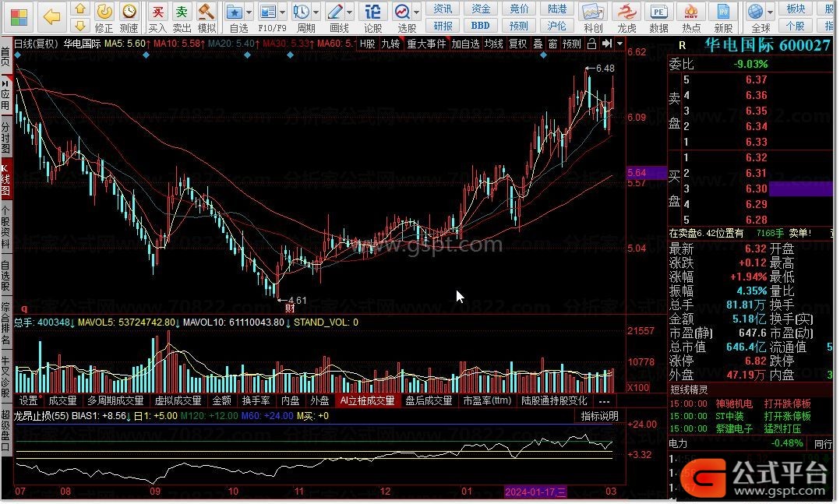Image resolution: width=840 pixels, height=504 pixels.
Task: Click the 板块 sector button
Action: point(796,9)
